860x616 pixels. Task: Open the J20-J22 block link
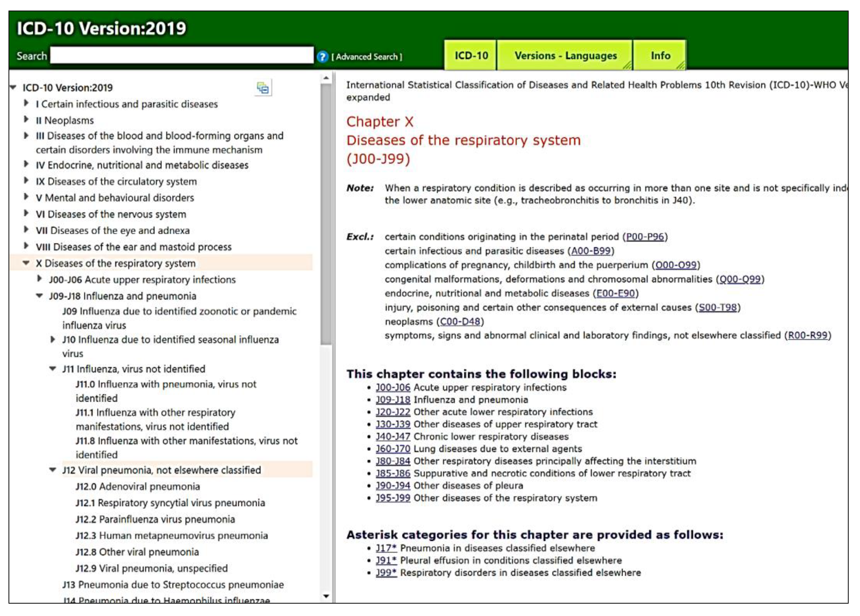tap(393, 412)
